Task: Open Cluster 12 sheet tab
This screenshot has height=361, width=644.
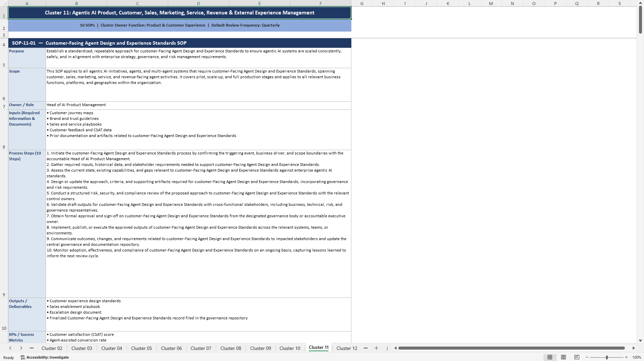Action: [x=347, y=348]
